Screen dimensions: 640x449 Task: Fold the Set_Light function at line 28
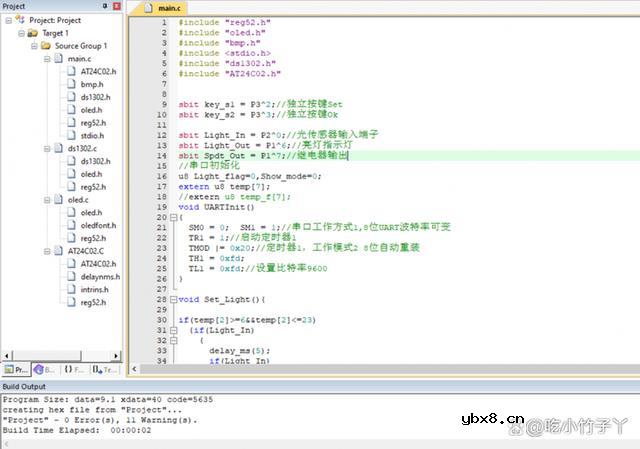pyautogui.click(x=173, y=299)
